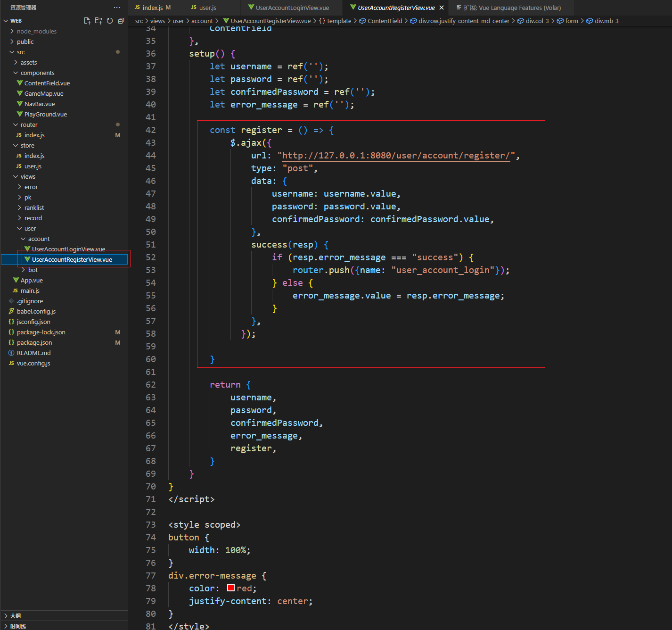Collapse the views folder
672x630 pixels.
click(28, 176)
